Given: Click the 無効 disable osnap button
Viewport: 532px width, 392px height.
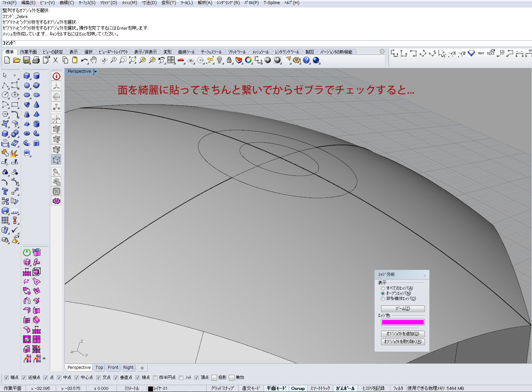Looking at the screenshot, I should pyautogui.click(x=232, y=378).
